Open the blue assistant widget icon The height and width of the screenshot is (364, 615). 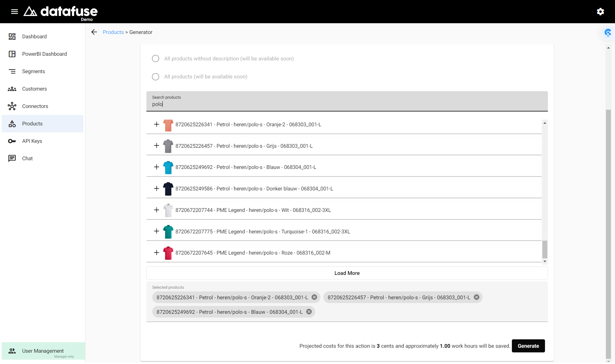(x=608, y=33)
